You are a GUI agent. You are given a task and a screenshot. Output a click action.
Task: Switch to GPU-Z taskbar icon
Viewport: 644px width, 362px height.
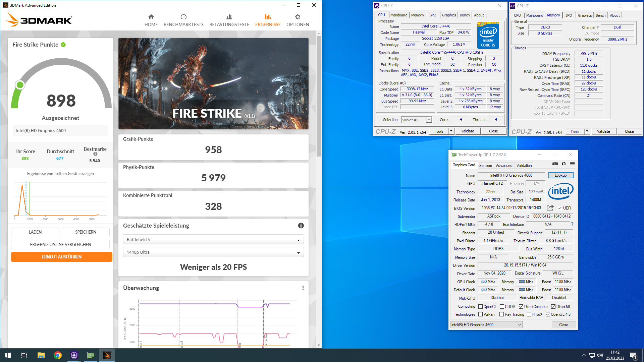tap(91, 355)
